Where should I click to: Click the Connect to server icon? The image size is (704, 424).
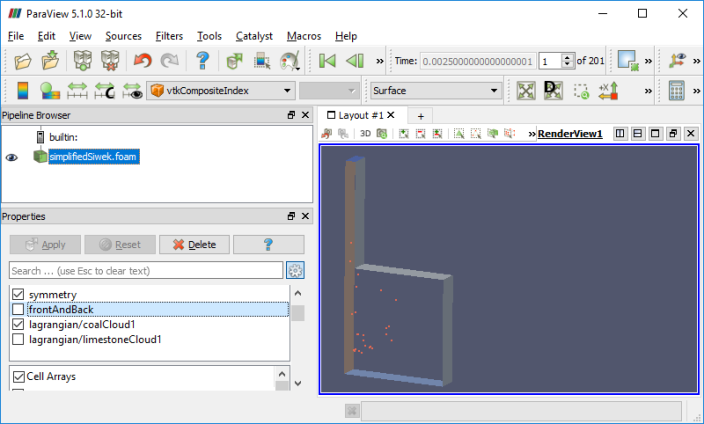pyautogui.click(x=83, y=60)
